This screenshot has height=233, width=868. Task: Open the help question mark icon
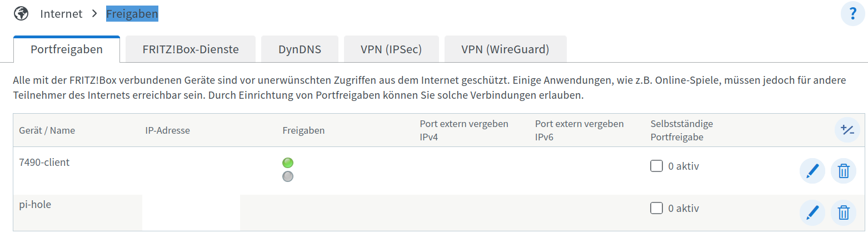[852, 14]
